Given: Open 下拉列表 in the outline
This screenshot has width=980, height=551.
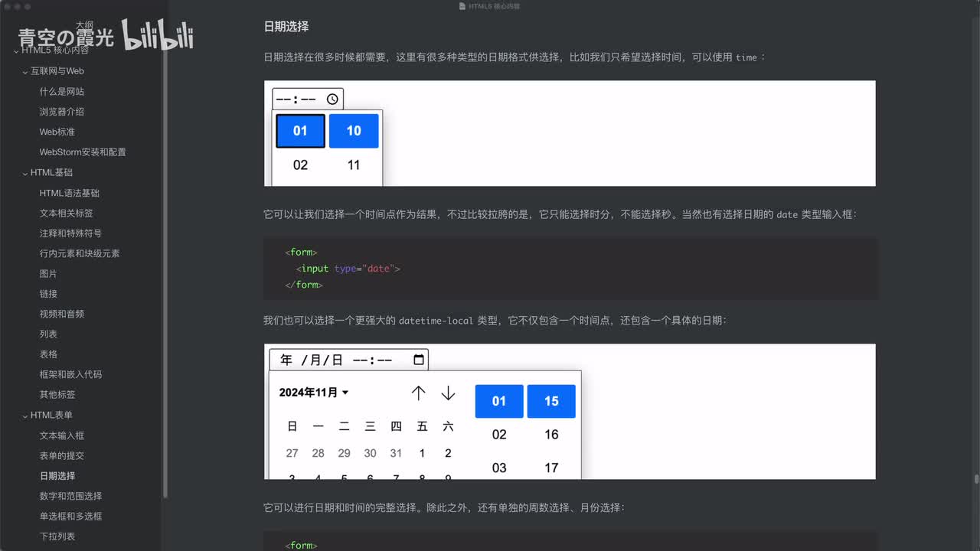Looking at the screenshot, I should point(57,536).
